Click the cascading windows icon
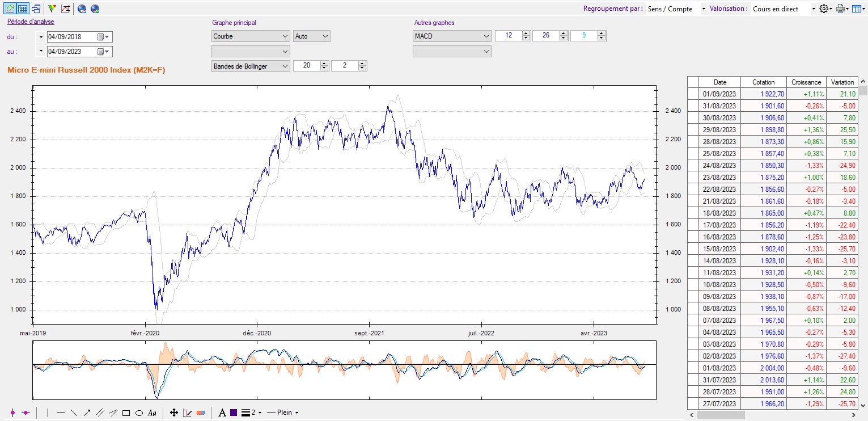 tap(36, 9)
